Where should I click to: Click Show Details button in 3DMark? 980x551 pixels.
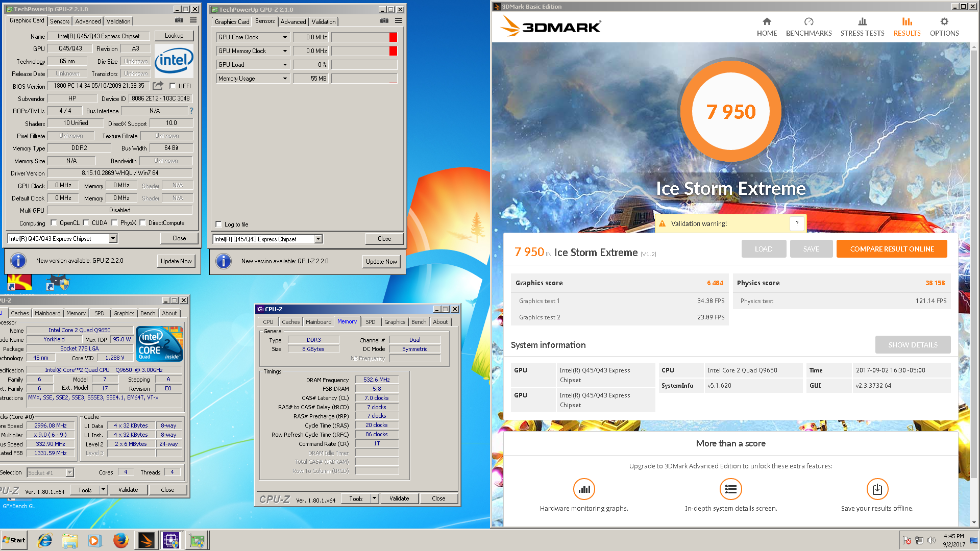pyautogui.click(x=913, y=345)
